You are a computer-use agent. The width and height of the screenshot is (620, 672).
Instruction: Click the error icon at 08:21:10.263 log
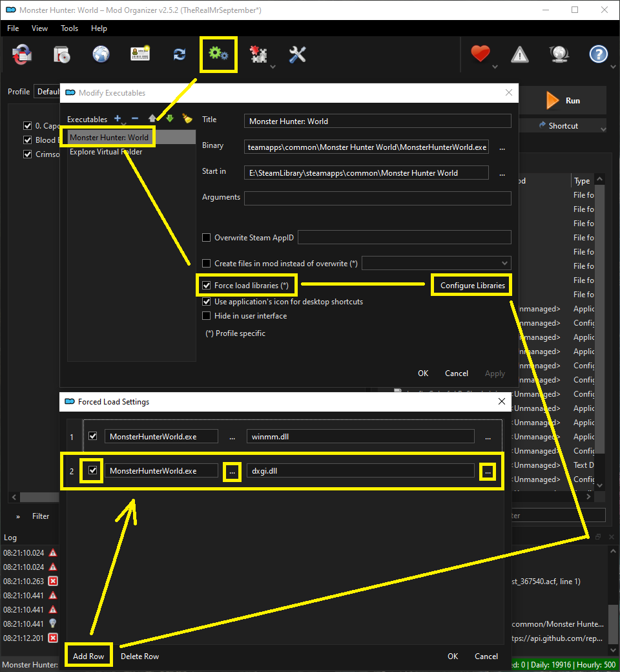point(53,581)
